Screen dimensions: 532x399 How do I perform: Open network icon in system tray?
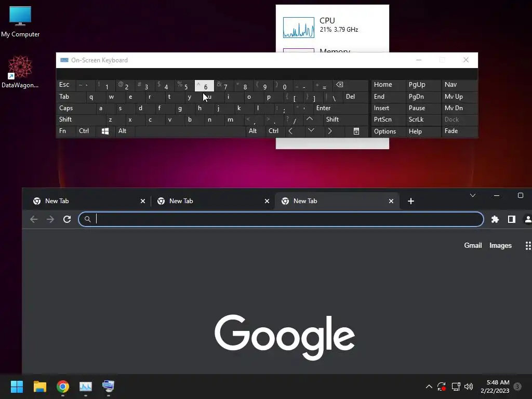pos(456,387)
